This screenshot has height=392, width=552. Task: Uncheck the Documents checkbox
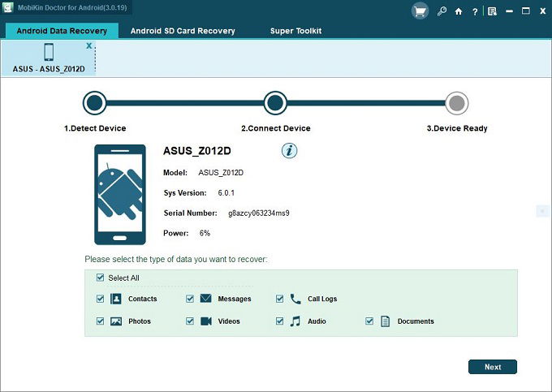(x=369, y=321)
